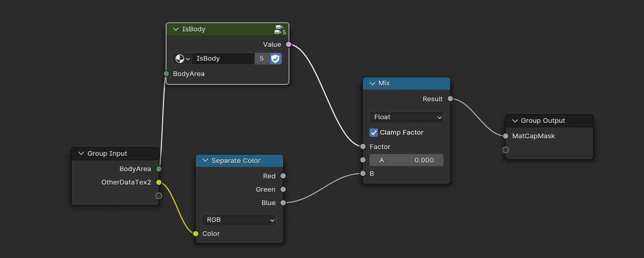644x258 pixels.
Task: Open the Float data type dropdown
Action: (406, 117)
